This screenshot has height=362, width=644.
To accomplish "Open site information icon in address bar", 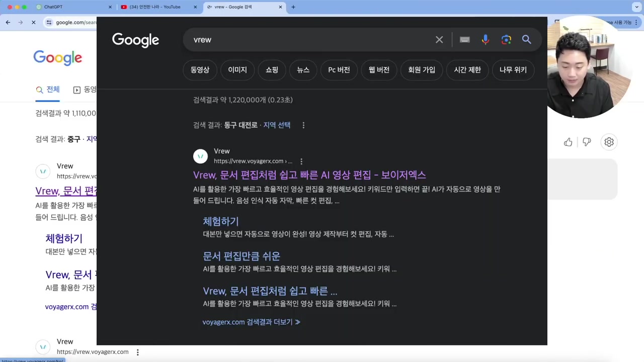I will [x=49, y=22].
